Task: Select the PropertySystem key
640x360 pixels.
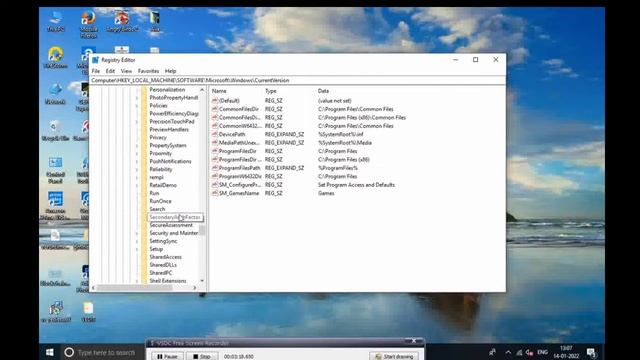Action: click(x=168, y=145)
